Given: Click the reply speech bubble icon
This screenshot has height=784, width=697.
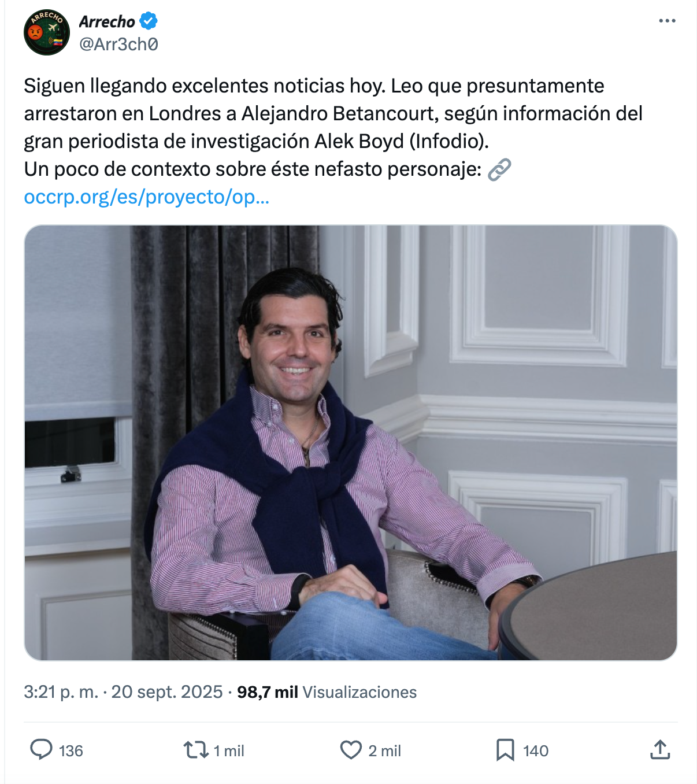Looking at the screenshot, I should coord(41,750).
